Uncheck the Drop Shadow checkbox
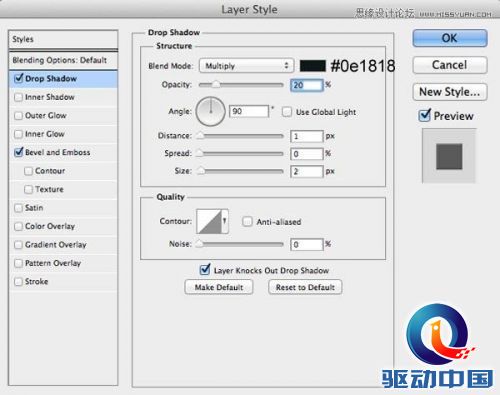 (x=19, y=79)
